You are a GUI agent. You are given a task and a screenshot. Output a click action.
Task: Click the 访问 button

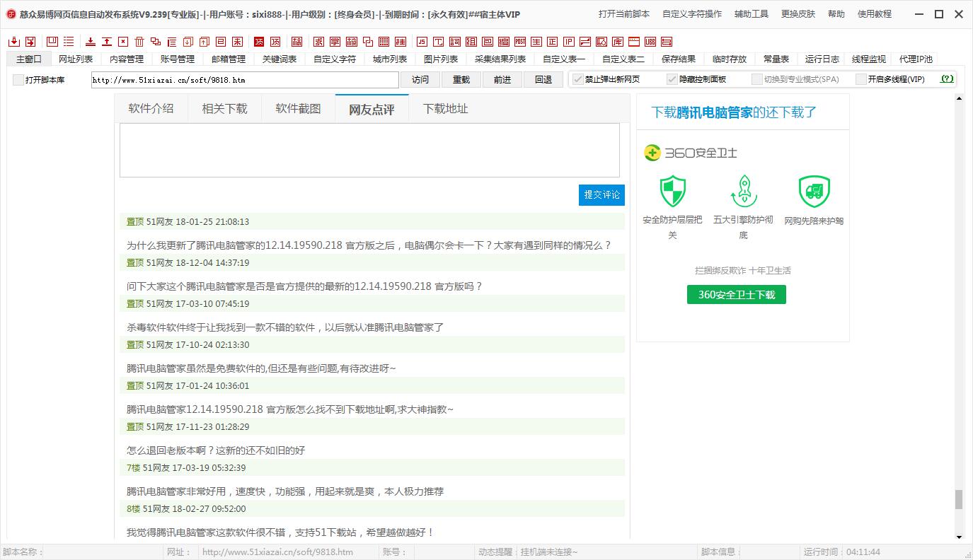pos(420,80)
